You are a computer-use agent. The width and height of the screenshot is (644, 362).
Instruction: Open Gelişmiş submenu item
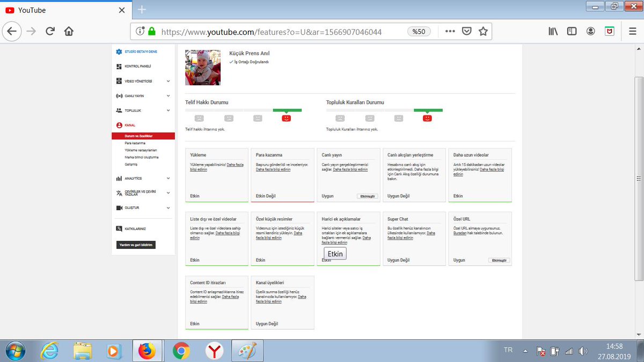[x=131, y=164]
